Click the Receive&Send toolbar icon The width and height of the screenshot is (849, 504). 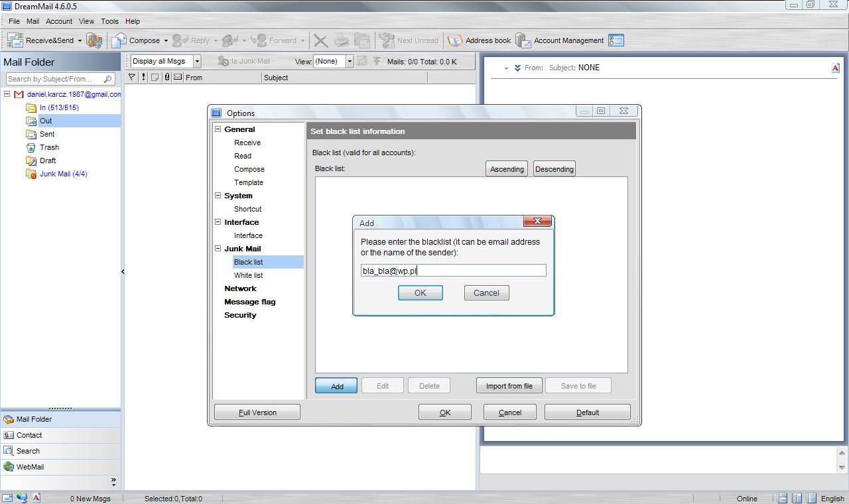(x=15, y=40)
